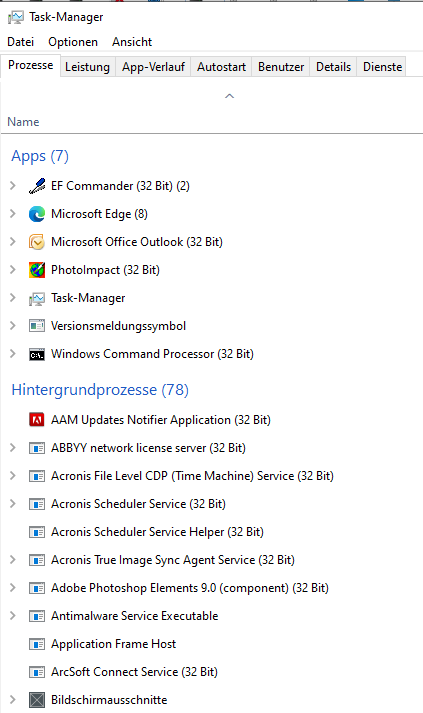This screenshot has width=423, height=713.
Task: Select the Application Frame Host row
Action: click(x=113, y=644)
